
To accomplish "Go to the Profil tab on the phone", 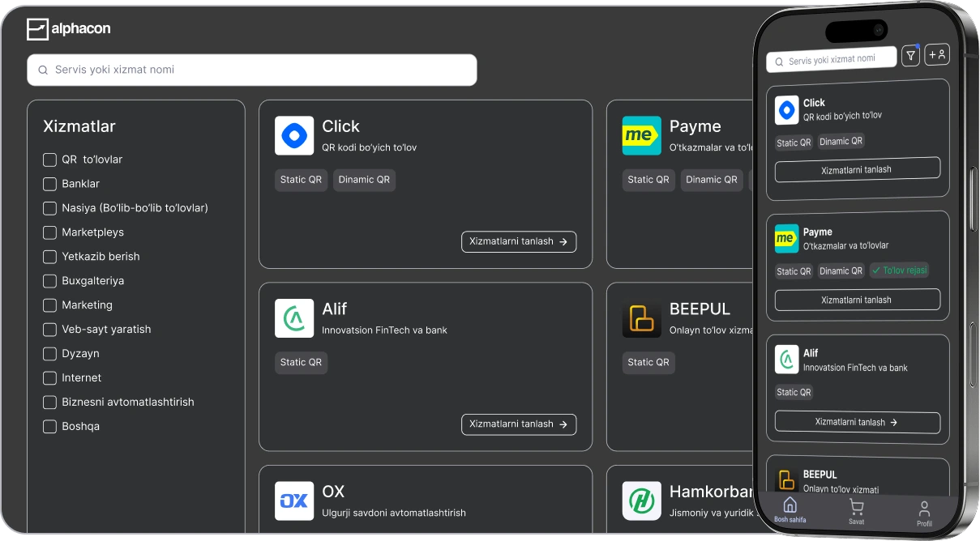I will tap(924, 514).
